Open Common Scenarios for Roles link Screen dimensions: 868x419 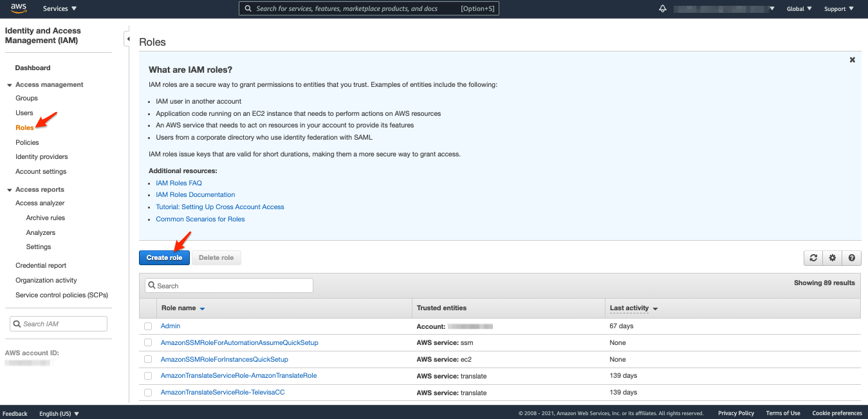[200, 219]
